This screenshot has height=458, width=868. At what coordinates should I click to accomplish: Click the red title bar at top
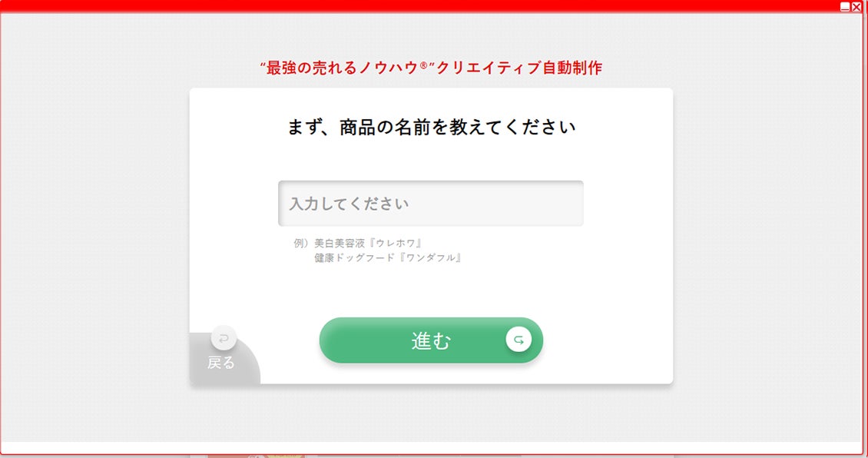point(421,6)
